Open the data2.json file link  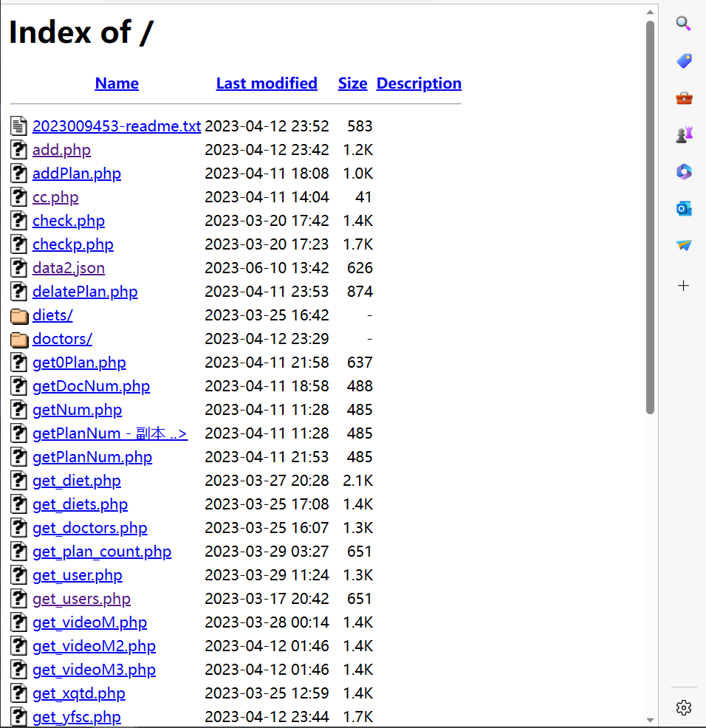click(x=69, y=268)
